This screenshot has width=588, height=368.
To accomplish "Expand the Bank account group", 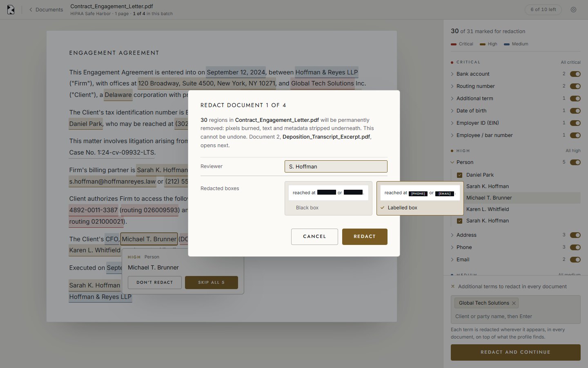I will 452,74.
